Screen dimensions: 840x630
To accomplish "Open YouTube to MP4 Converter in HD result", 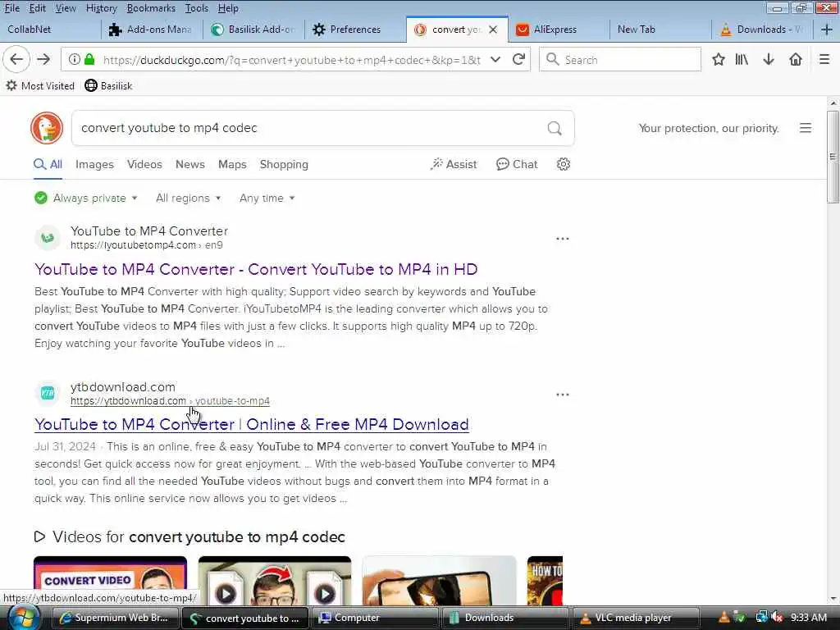I will tap(256, 269).
